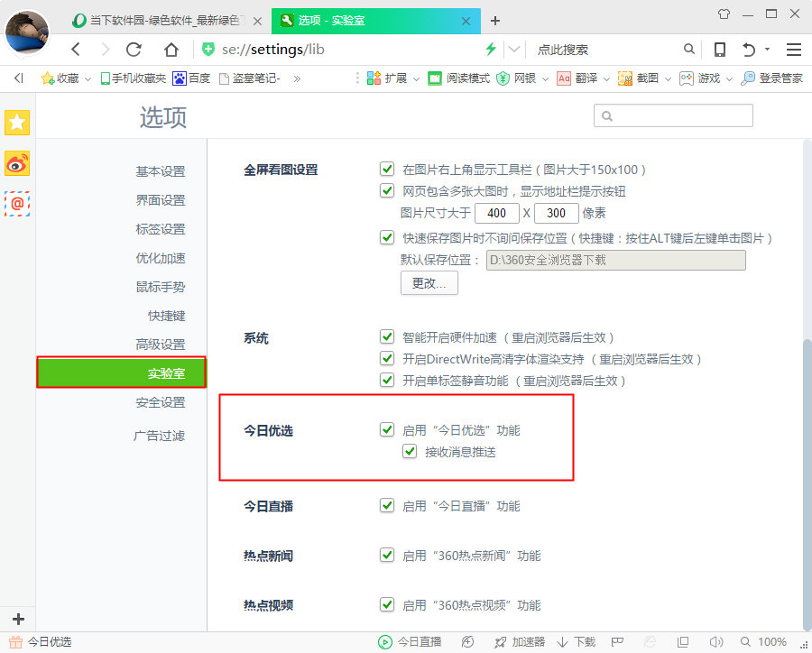Click the 更改... button for save location
The width and height of the screenshot is (812, 653).
429,283
